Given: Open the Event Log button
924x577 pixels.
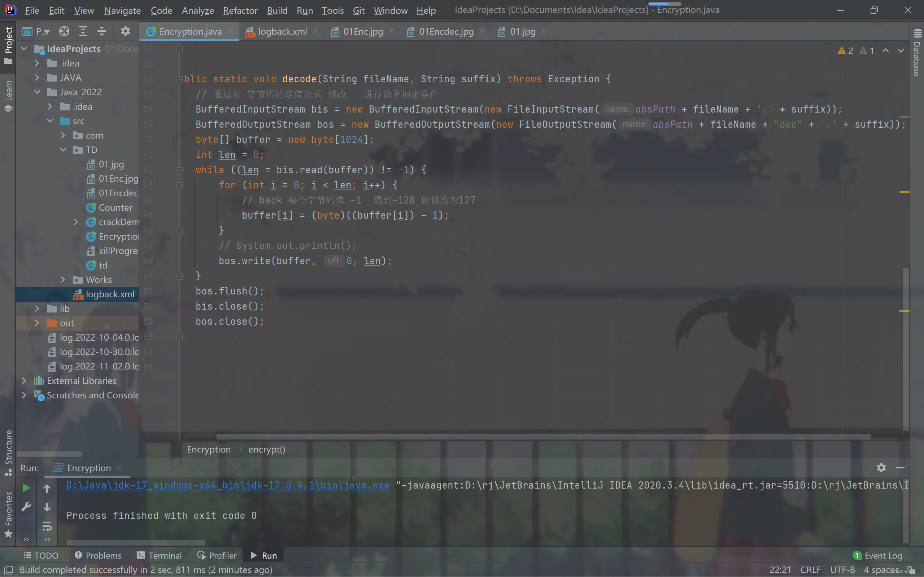Looking at the screenshot, I should point(877,556).
